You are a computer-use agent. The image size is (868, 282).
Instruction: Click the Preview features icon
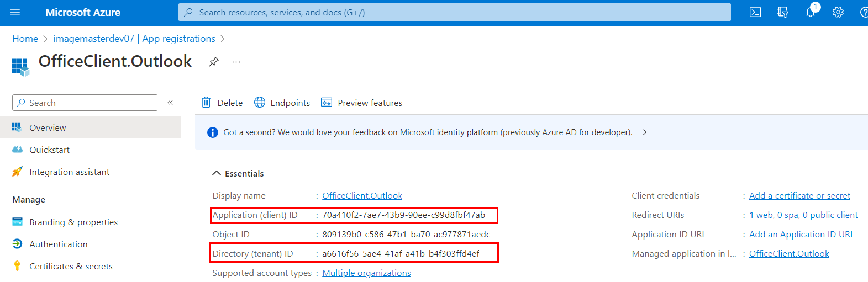click(x=327, y=102)
